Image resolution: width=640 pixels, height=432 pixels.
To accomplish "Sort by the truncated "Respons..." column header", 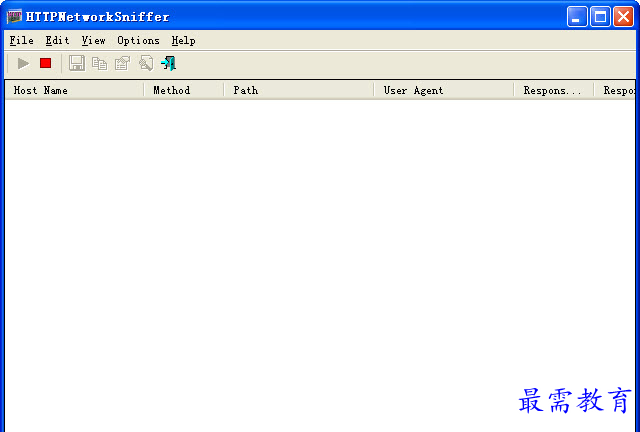I will [x=553, y=90].
